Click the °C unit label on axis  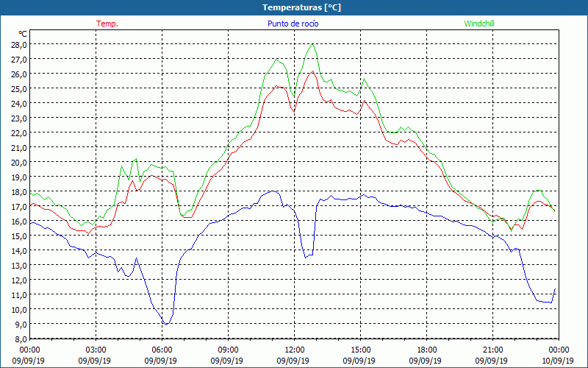(x=23, y=34)
